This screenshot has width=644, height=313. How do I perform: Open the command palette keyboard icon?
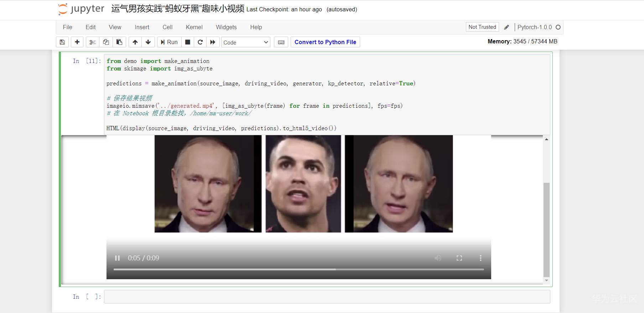coord(281,42)
